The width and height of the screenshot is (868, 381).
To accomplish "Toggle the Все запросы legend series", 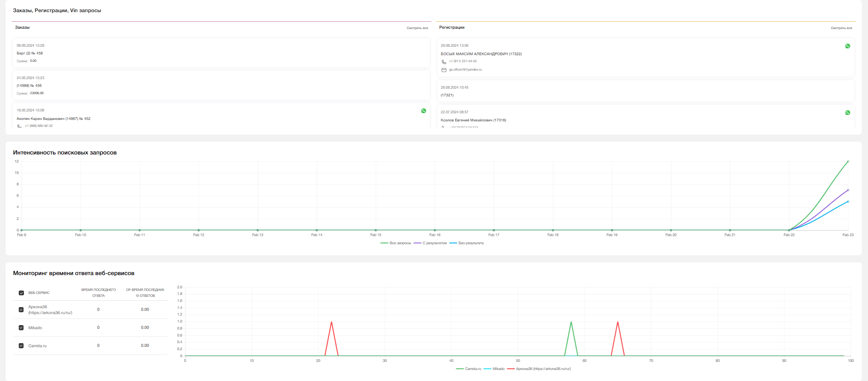I will coord(396,243).
